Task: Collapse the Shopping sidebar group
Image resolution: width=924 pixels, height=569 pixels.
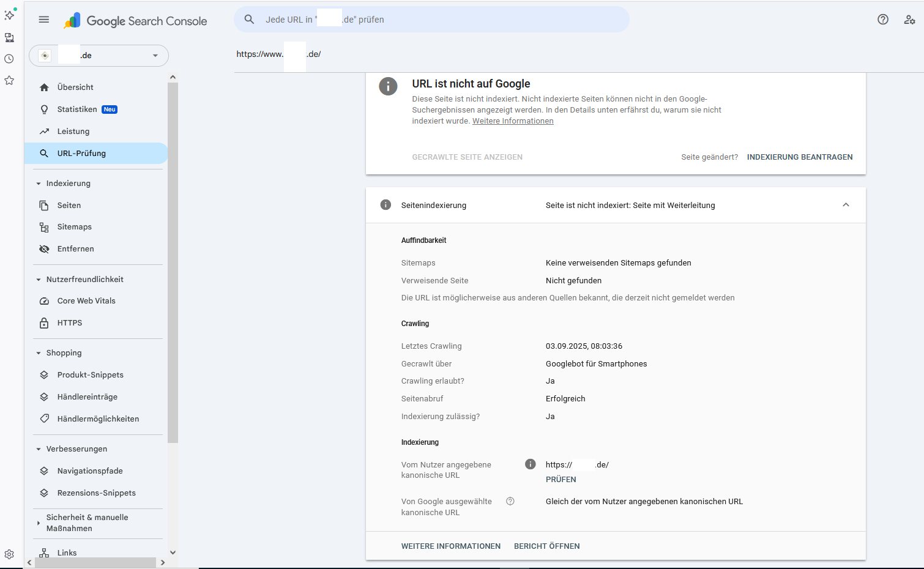Action: pos(39,353)
